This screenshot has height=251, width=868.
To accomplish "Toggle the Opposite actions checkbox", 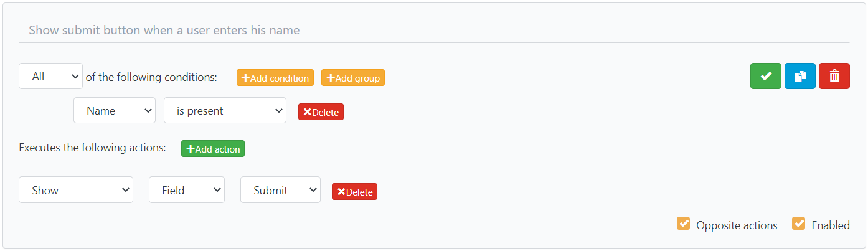I will pos(683,224).
